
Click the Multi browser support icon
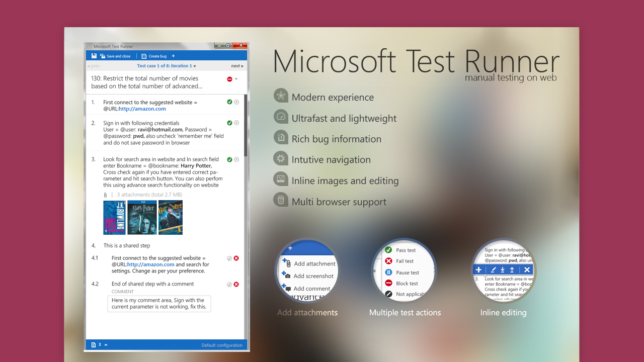(x=281, y=200)
